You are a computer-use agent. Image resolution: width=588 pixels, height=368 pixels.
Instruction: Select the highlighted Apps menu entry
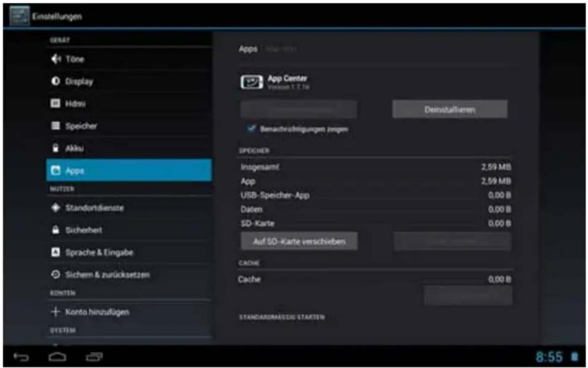point(129,170)
